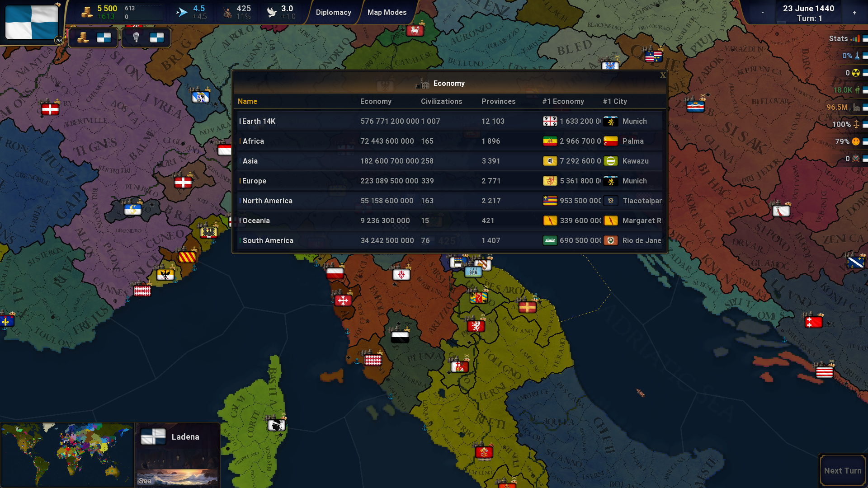Click the movement points arrow icon

point(182,12)
